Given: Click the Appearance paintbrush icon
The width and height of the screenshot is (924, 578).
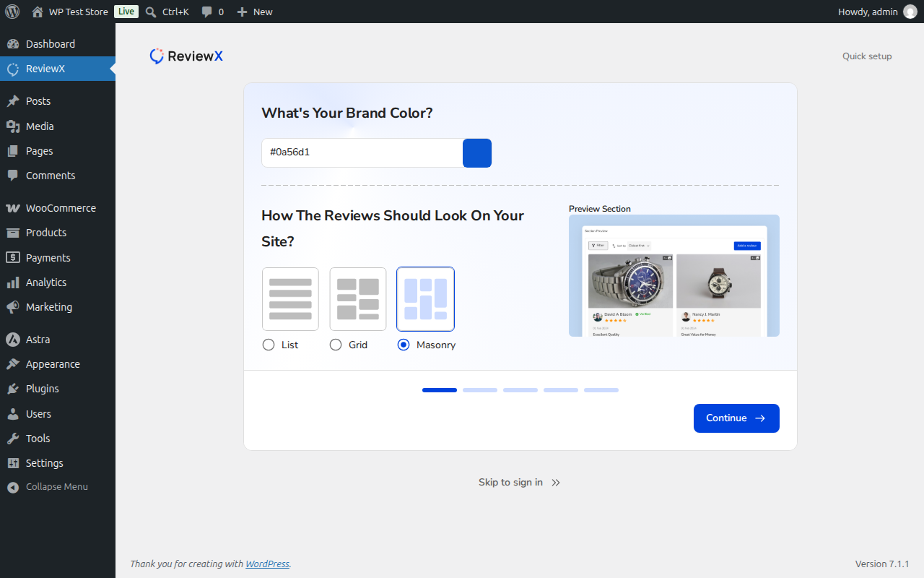Looking at the screenshot, I should pyautogui.click(x=13, y=364).
